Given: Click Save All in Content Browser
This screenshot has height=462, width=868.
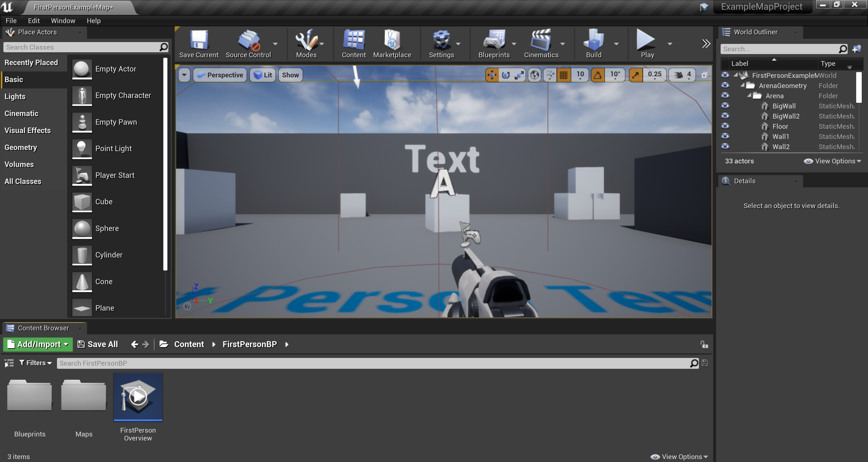Looking at the screenshot, I should pos(98,344).
